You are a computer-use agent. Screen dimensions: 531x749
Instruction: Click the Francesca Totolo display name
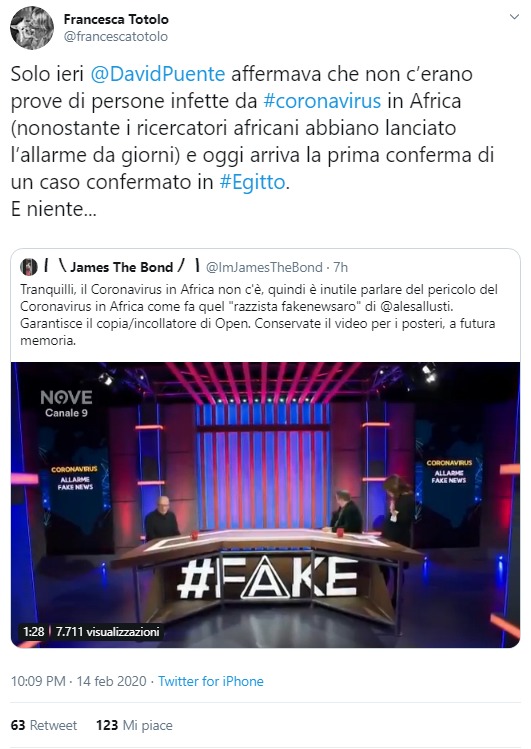pos(116,19)
